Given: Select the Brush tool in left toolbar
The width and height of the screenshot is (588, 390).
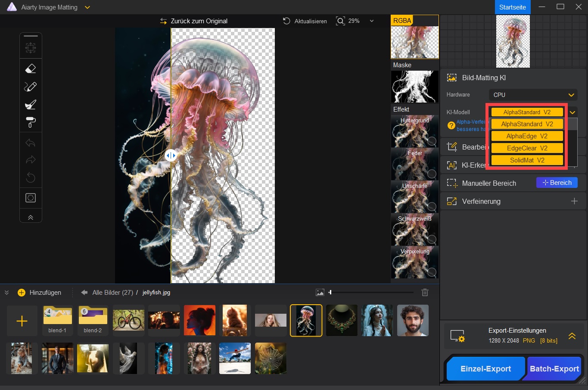Looking at the screenshot, I should (x=31, y=105).
